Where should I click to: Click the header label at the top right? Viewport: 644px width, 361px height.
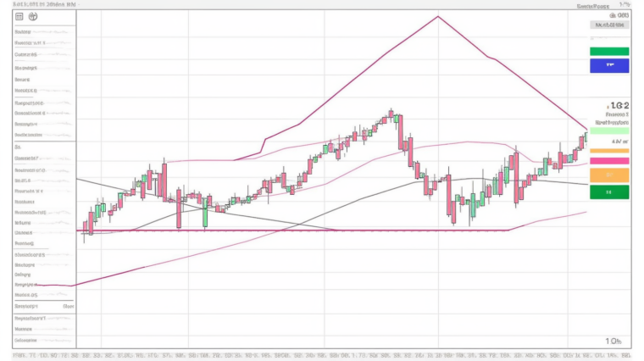(592, 5)
